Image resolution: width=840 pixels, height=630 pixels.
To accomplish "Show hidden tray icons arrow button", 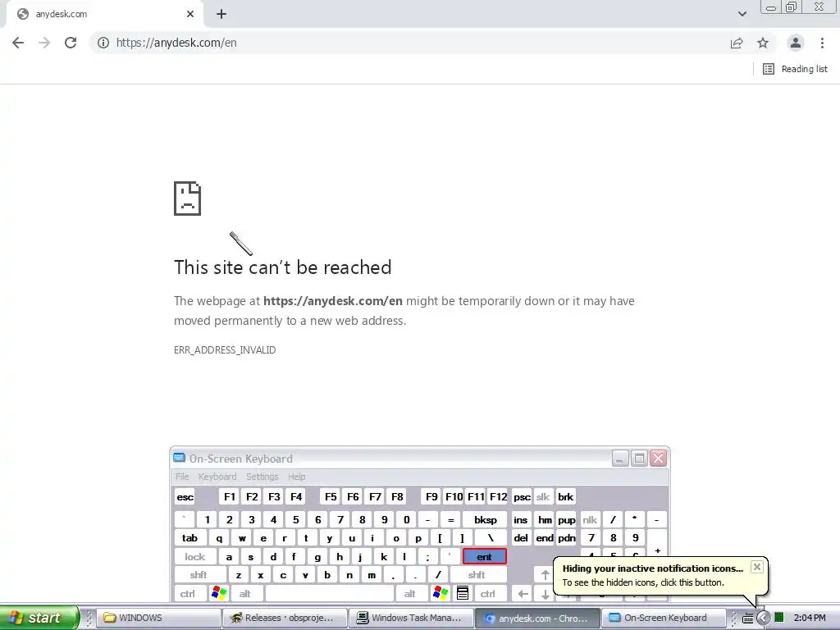I will point(762,618).
